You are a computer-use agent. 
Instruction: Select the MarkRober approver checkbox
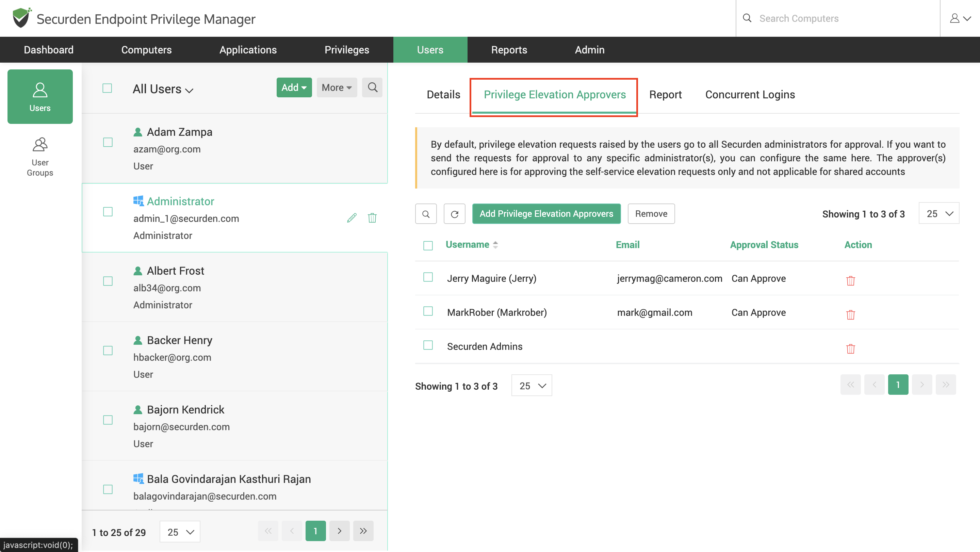(428, 311)
